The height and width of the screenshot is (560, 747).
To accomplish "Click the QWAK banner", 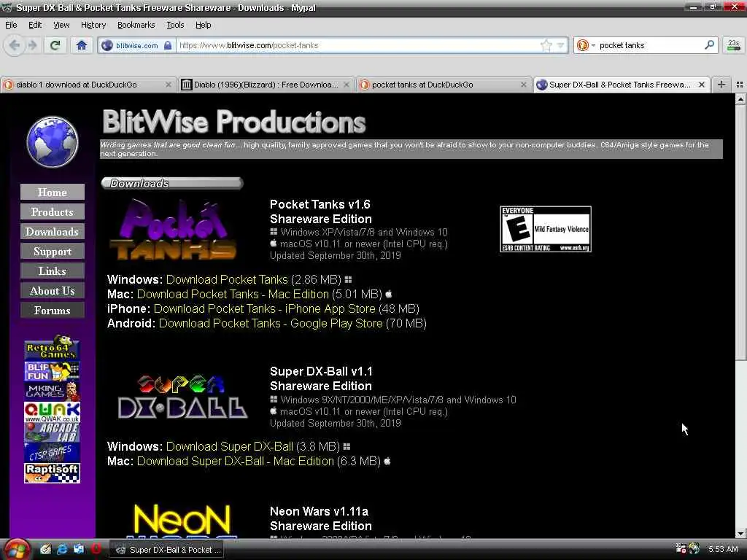I will point(52,412).
